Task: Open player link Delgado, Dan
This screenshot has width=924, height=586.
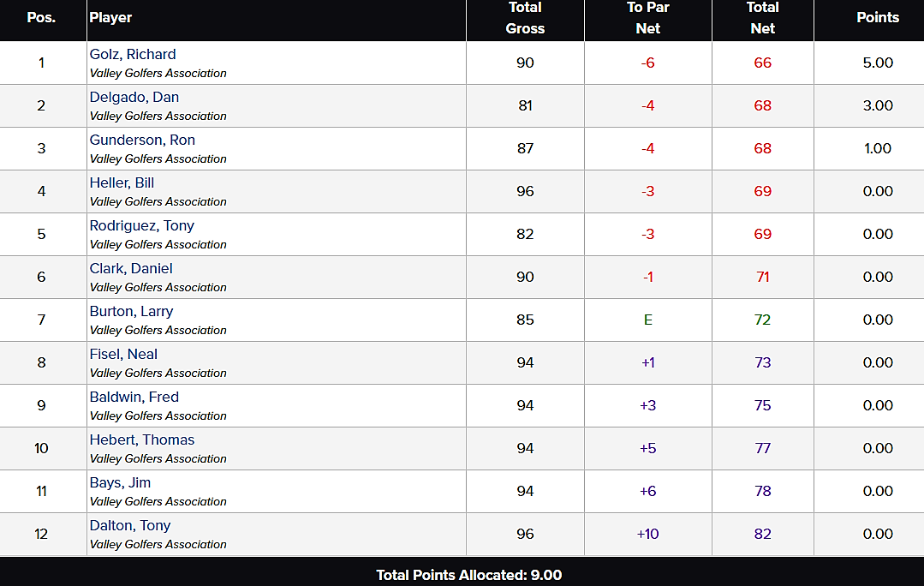Action: click(x=134, y=98)
